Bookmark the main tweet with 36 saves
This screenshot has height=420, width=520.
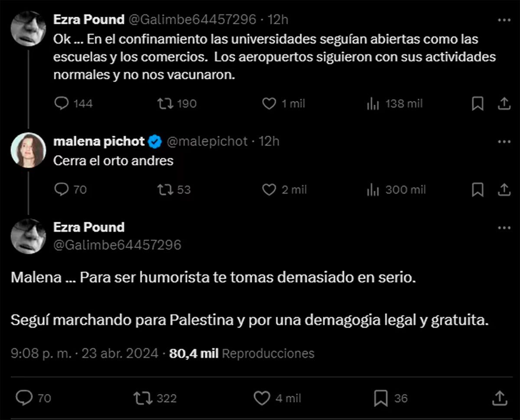coord(381,398)
